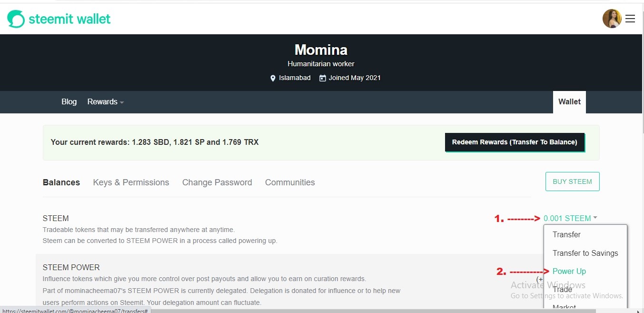
Task: Open the 0.001 STEEM balance dropdown
Action: pyautogui.click(x=567, y=218)
